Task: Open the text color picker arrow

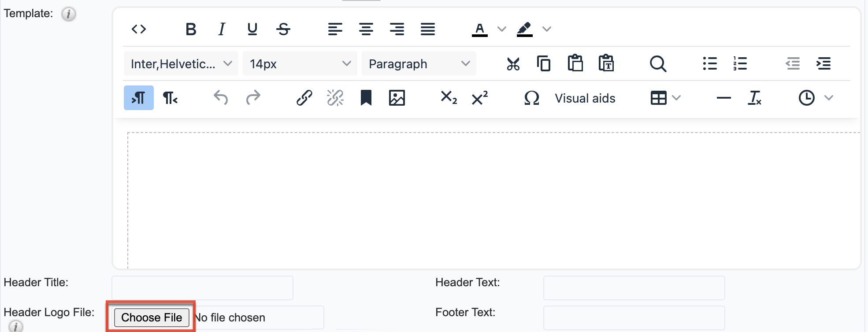Action: (x=501, y=30)
